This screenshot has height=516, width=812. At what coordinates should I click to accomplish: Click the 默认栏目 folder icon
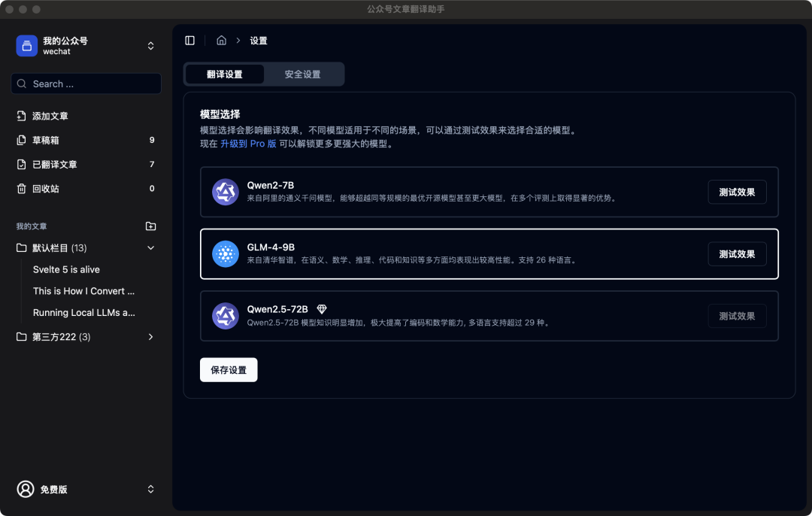(21, 247)
